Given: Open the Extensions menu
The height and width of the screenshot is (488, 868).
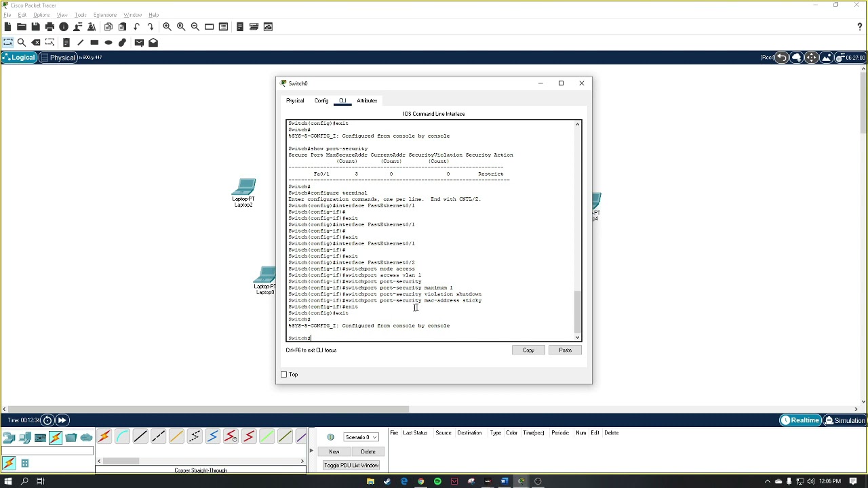Looking at the screenshot, I should tap(105, 15).
